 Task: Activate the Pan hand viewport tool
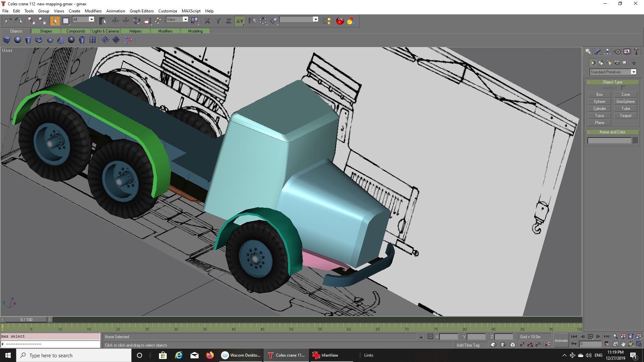(x=623, y=344)
